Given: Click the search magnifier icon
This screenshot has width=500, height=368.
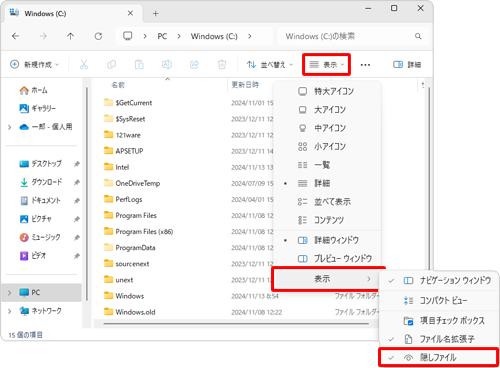Looking at the screenshot, I should tap(418, 36).
